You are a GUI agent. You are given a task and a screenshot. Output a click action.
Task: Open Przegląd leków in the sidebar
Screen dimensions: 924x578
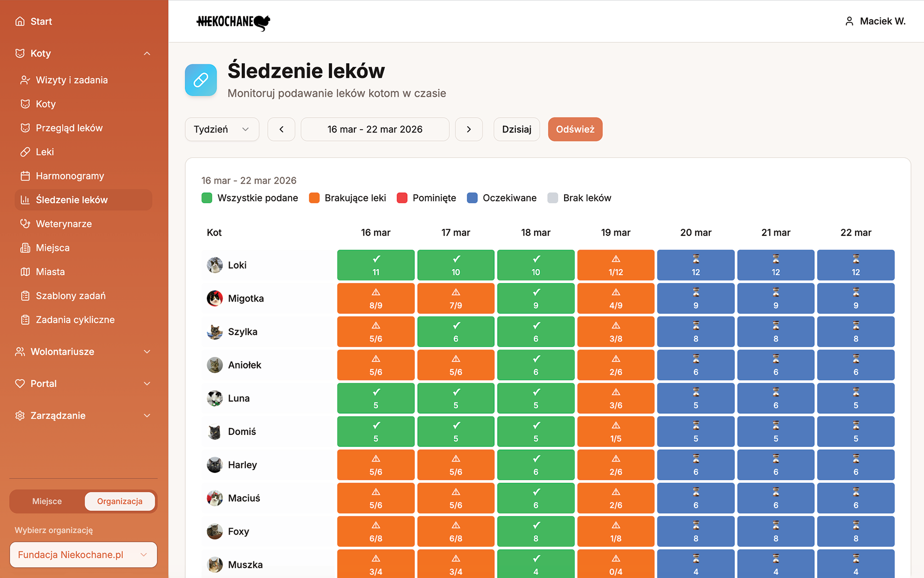tap(69, 128)
